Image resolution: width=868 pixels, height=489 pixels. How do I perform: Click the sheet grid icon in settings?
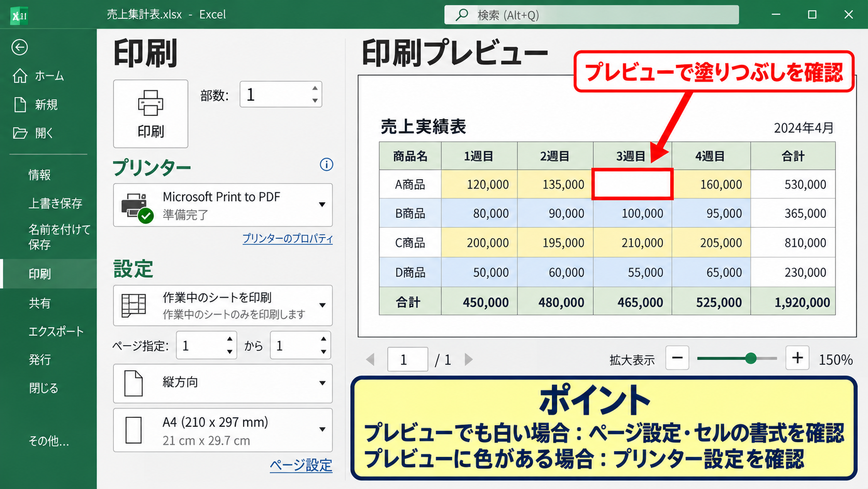(133, 305)
